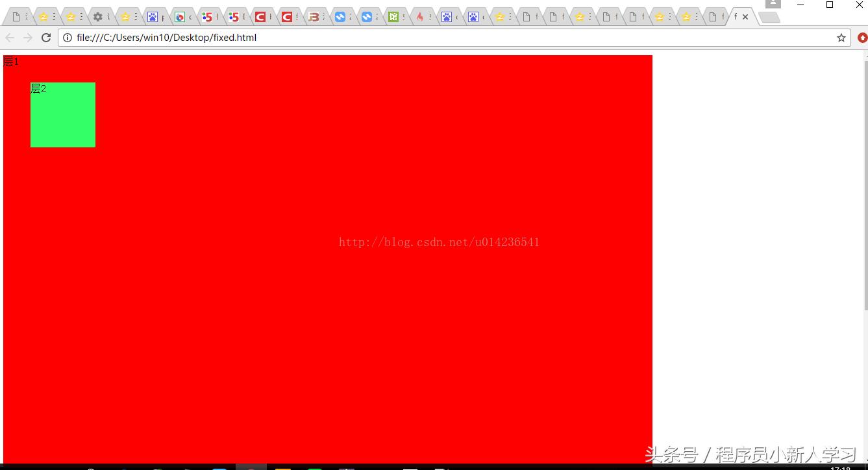Screen dimensions: 868x470
Task: Click the 层1 label in the red layer
Action: pyautogui.click(x=11, y=62)
